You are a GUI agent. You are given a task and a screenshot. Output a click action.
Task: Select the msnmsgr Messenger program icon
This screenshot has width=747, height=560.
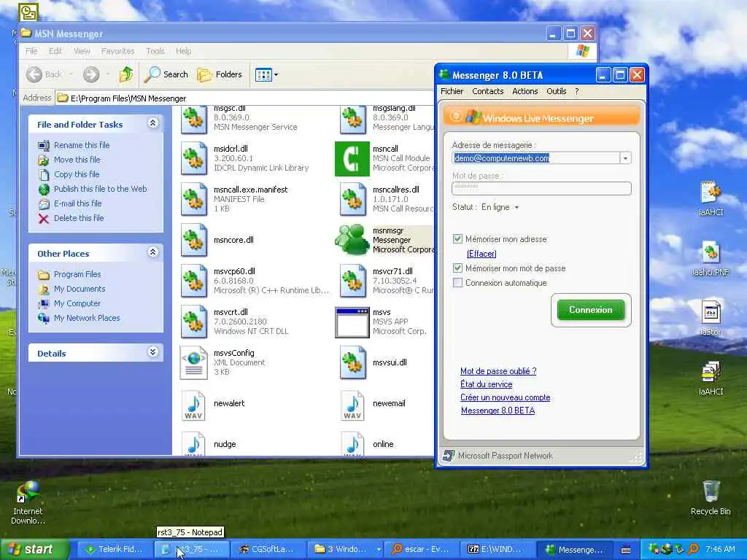tap(352, 240)
